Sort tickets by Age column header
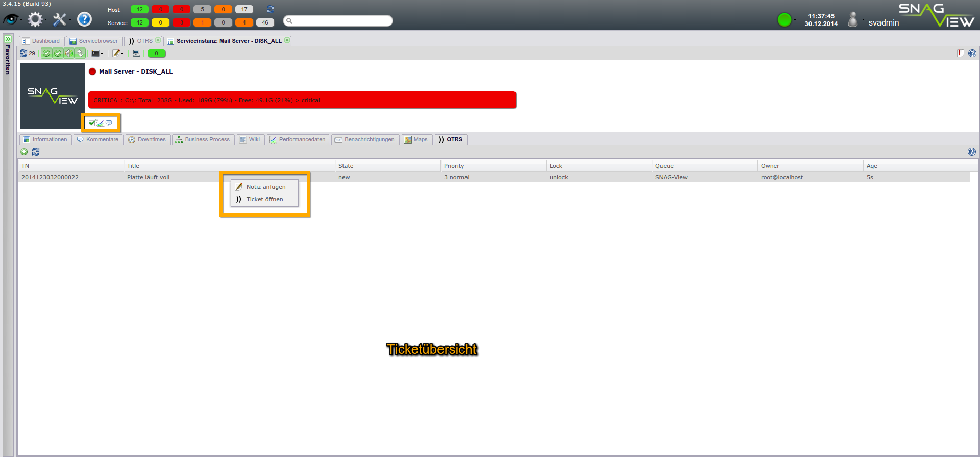 pyautogui.click(x=916, y=166)
